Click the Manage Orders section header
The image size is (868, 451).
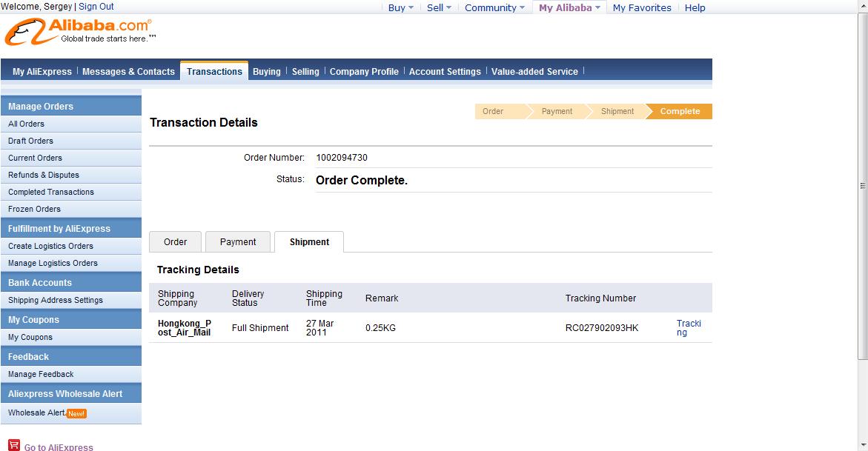(x=71, y=106)
